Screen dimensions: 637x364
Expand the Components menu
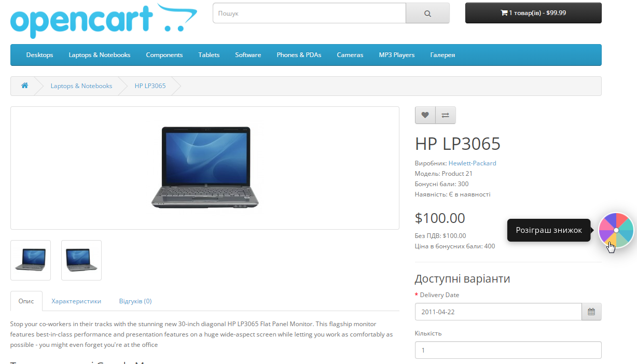point(164,55)
